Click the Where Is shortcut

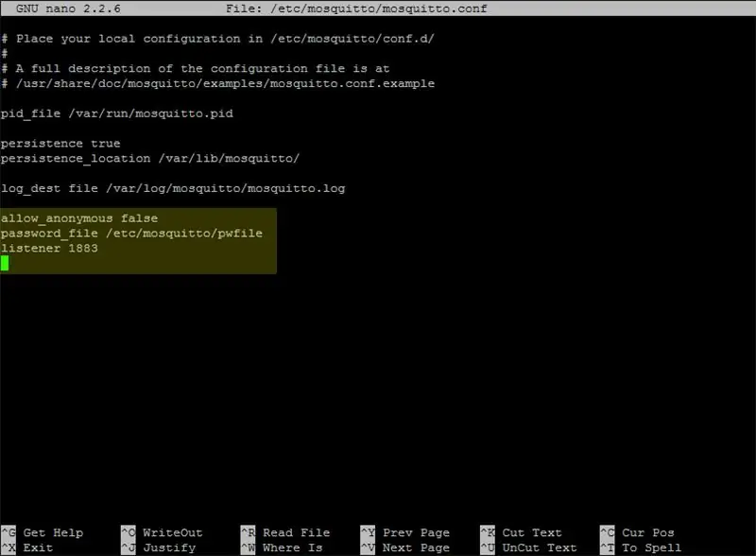point(282,547)
